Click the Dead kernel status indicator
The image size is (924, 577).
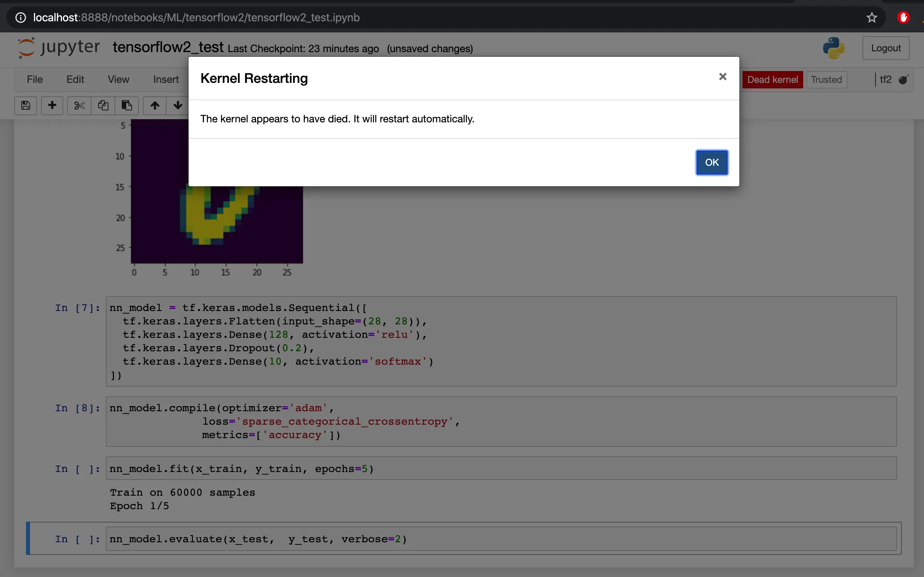(772, 80)
